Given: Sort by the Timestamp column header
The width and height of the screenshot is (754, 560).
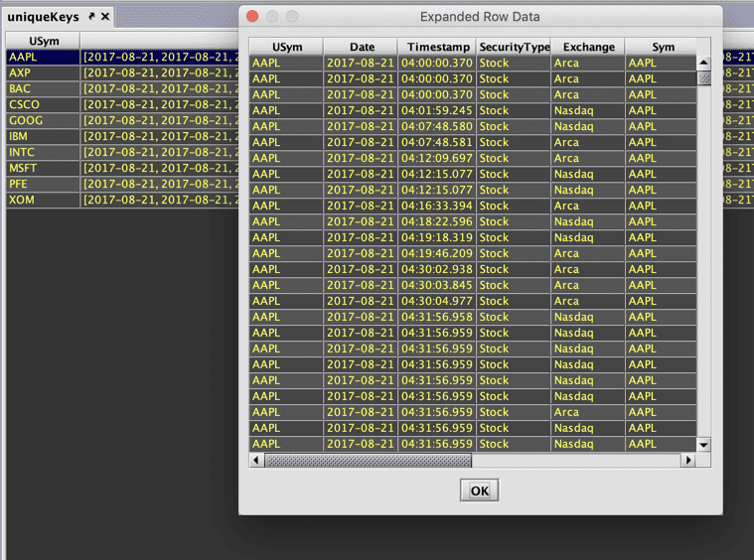Looking at the screenshot, I should [437, 47].
